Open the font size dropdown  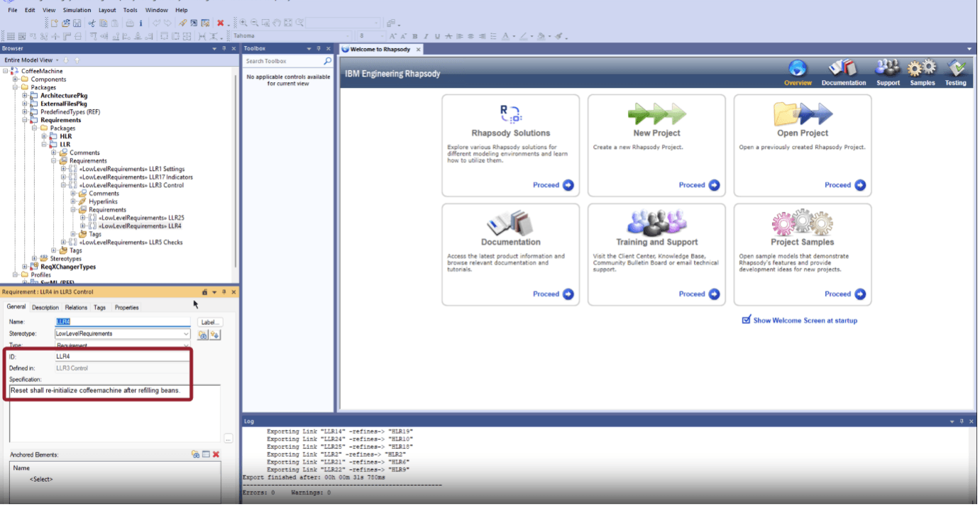click(382, 36)
